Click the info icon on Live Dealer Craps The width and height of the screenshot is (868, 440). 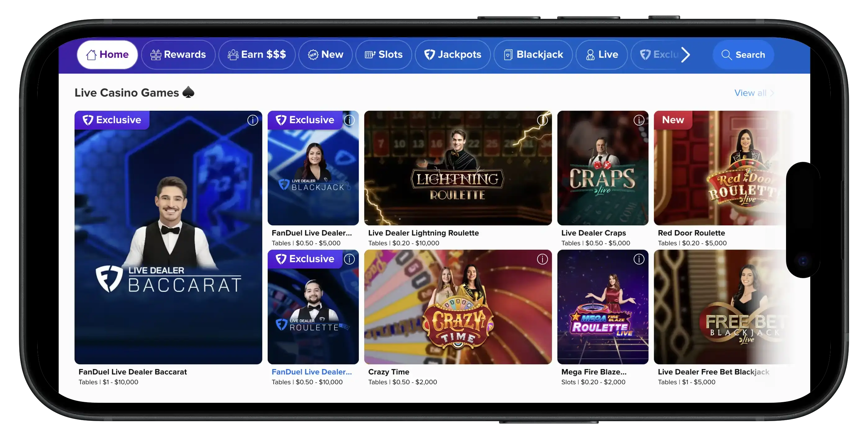tap(639, 120)
